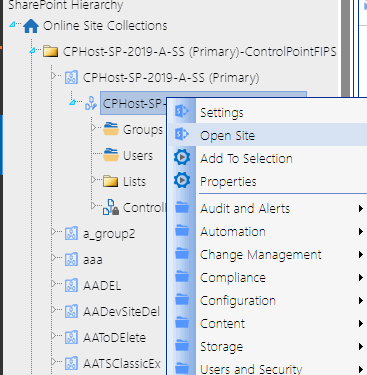Click the SharePoint icon next to Settings
The width and height of the screenshot is (367, 375).
(182, 111)
